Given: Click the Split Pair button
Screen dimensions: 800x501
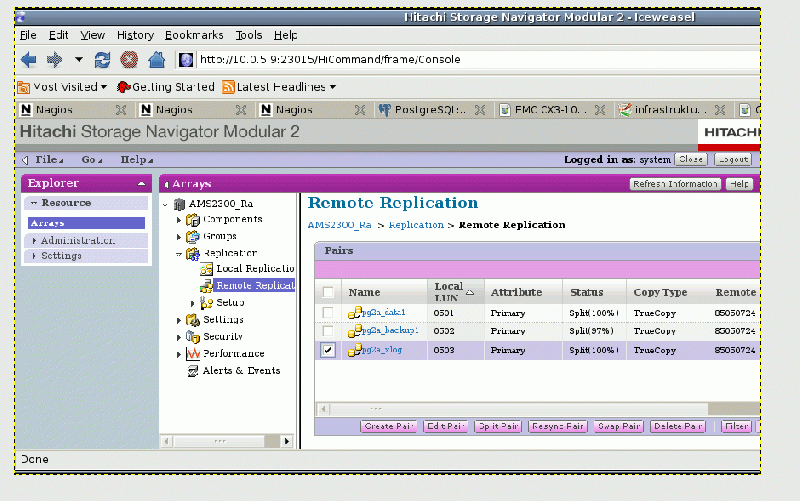Looking at the screenshot, I should point(498,427).
